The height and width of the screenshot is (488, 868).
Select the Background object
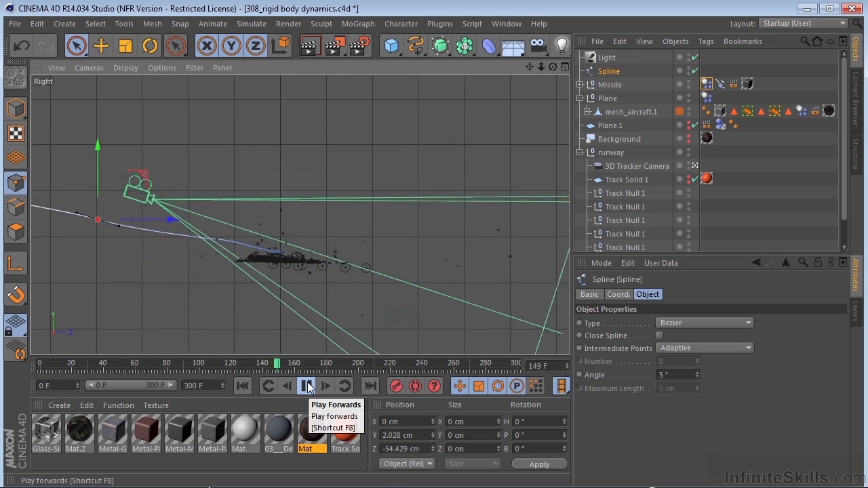(619, 139)
